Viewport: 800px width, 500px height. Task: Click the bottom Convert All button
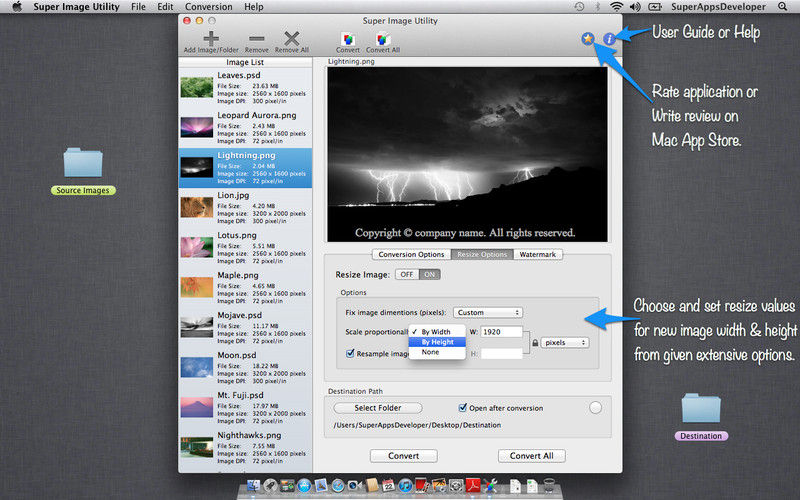(x=532, y=456)
